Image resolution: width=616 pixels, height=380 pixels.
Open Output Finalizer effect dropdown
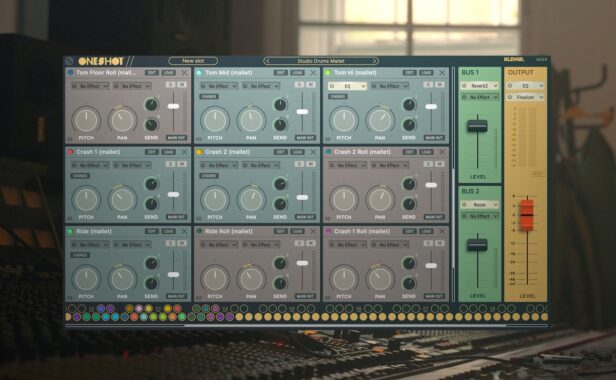pos(526,97)
